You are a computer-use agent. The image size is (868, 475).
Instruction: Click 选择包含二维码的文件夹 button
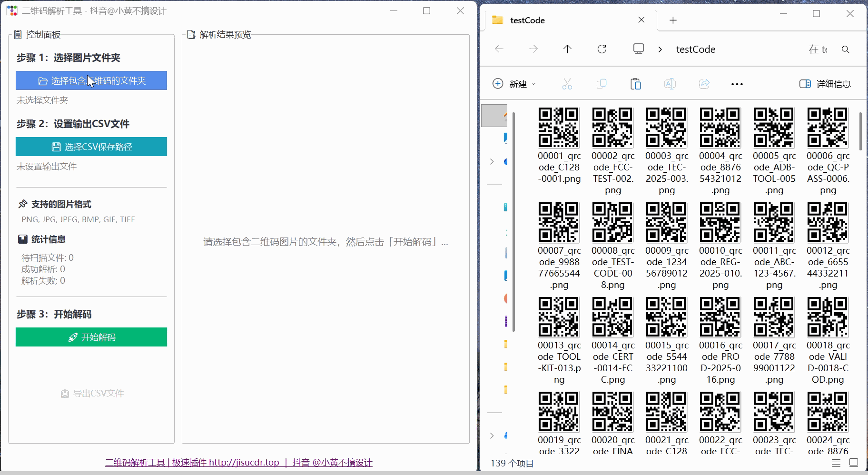tap(91, 80)
